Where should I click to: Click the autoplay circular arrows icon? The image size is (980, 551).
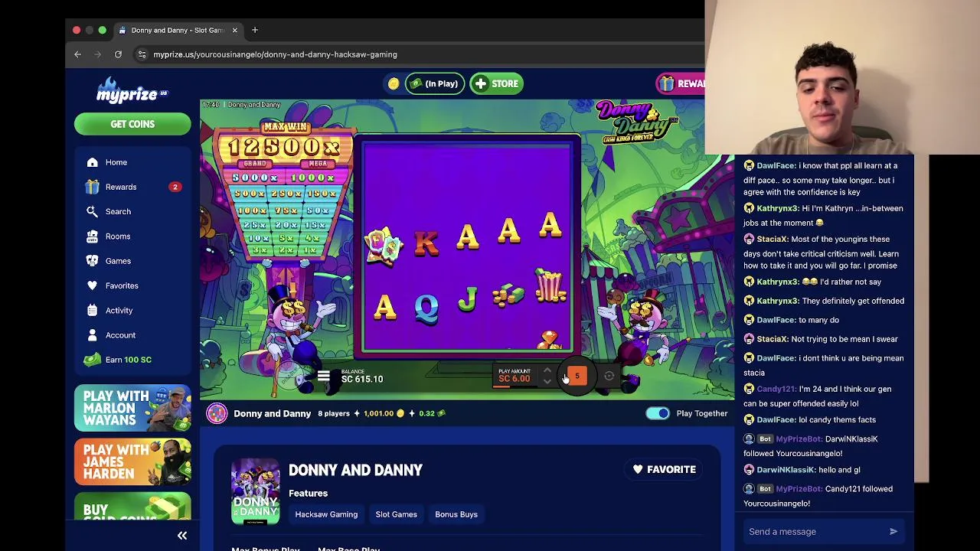[x=609, y=376]
